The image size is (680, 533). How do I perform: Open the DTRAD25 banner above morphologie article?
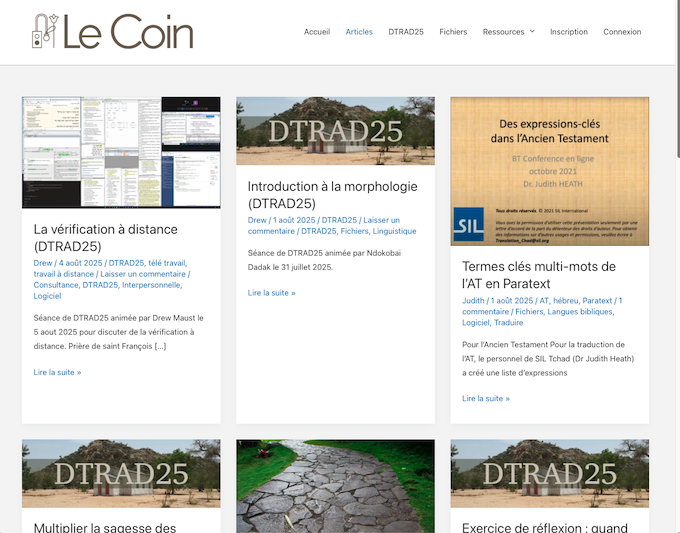click(335, 131)
